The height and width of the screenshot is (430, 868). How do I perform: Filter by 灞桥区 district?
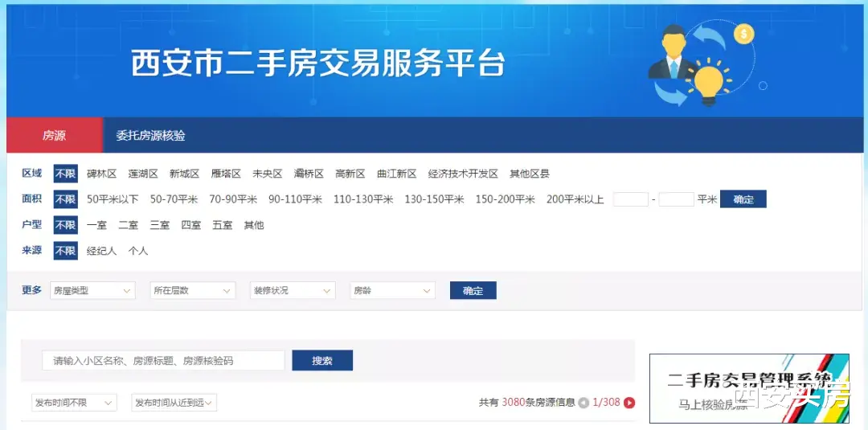click(x=309, y=174)
